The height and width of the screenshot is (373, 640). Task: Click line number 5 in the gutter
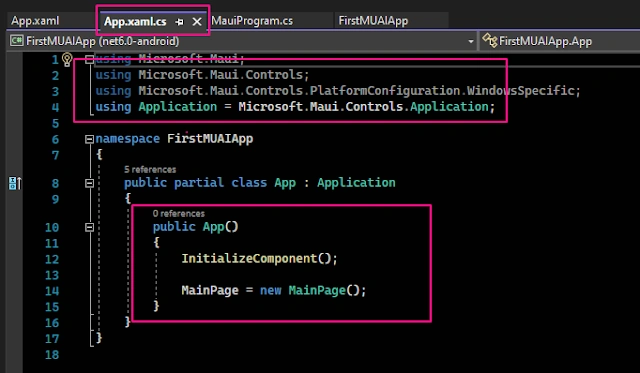[56, 123]
